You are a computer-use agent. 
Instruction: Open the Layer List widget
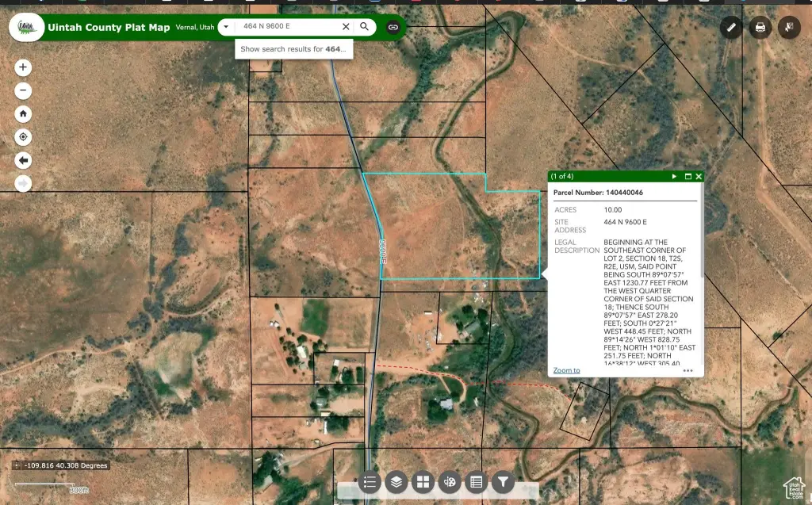396,481
